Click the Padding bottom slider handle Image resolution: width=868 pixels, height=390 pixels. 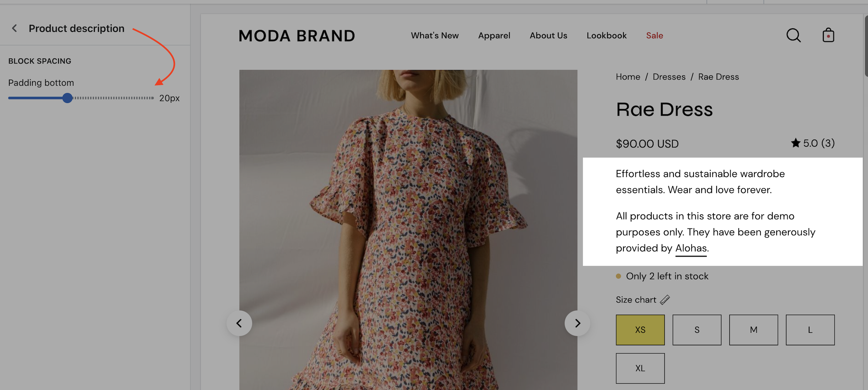(67, 98)
